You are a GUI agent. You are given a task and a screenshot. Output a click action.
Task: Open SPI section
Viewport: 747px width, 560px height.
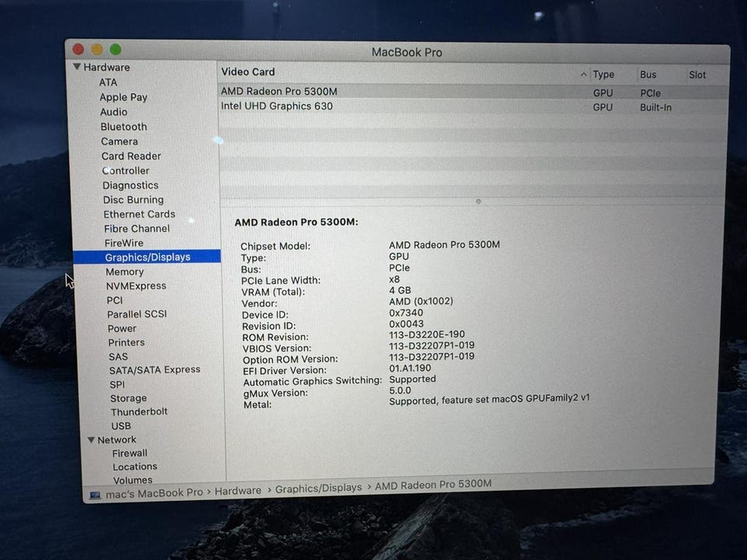117,384
